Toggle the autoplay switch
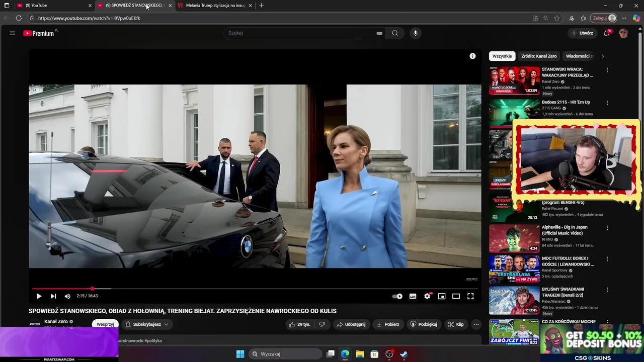Screen dimensions: 644x362 tap(397, 296)
